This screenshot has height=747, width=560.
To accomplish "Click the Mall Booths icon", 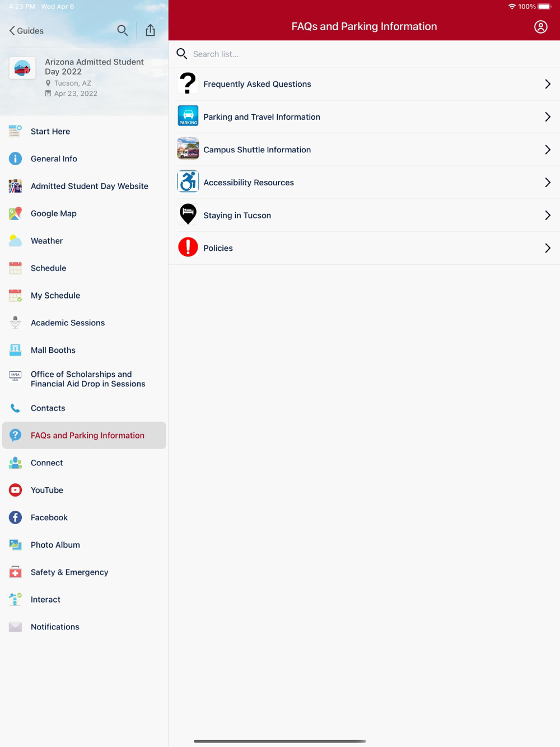I will (x=15, y=350).
